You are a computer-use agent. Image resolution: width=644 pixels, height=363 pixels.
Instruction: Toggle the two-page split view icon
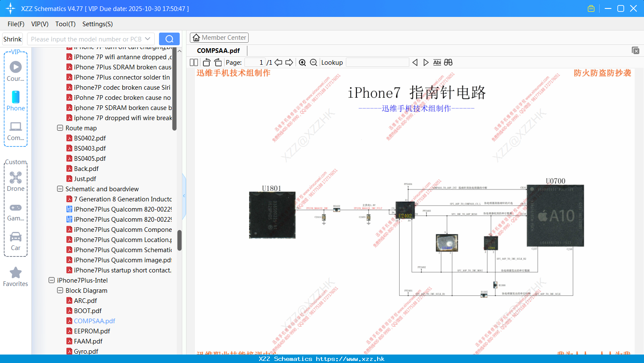194,62
